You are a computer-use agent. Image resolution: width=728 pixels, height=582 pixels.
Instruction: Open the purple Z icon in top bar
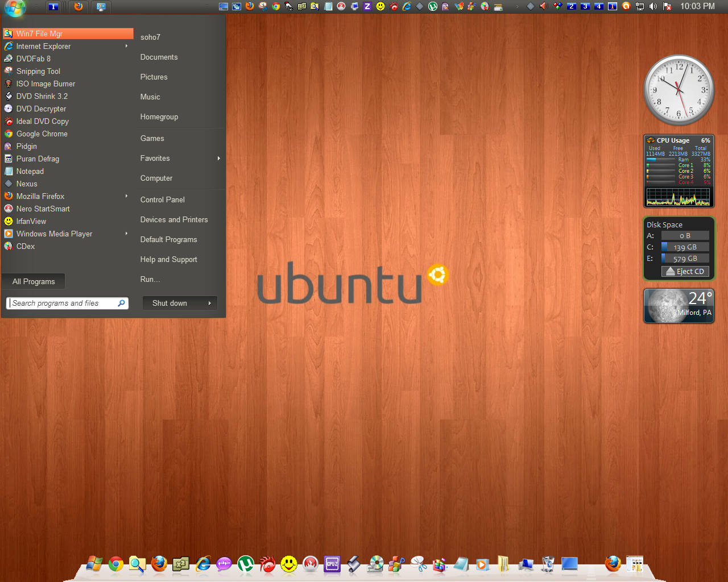pyautogui.click(x=367, y=6)
